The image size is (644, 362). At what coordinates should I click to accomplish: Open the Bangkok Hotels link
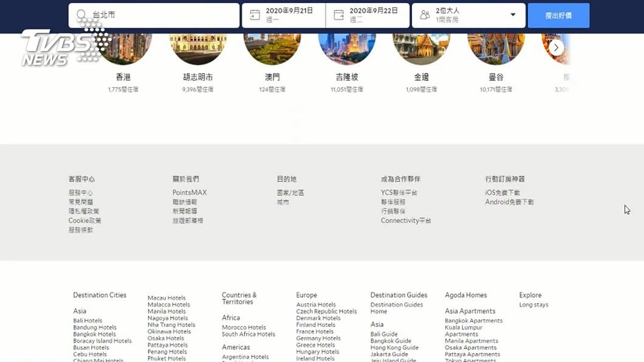pyautogui.click(x=94, y=334)
